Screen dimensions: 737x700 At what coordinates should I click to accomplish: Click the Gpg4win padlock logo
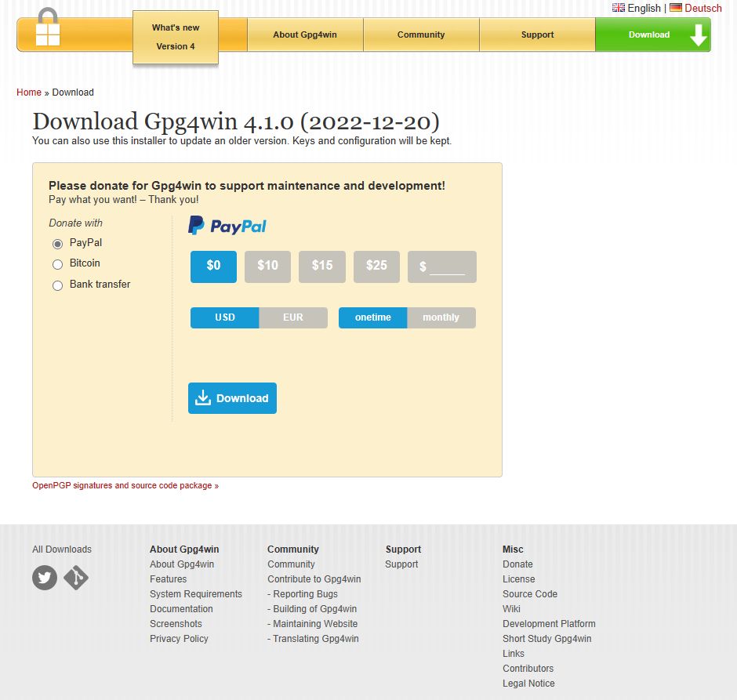coord(48,27)
